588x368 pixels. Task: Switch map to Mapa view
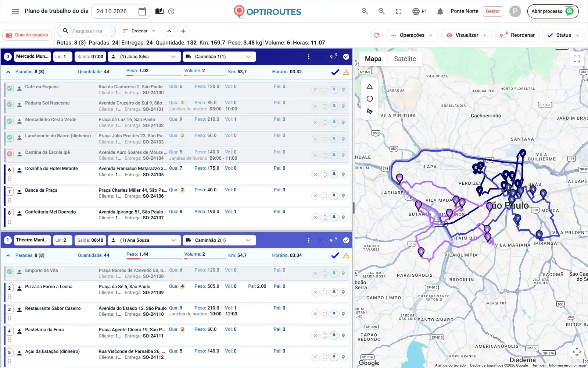373,59
